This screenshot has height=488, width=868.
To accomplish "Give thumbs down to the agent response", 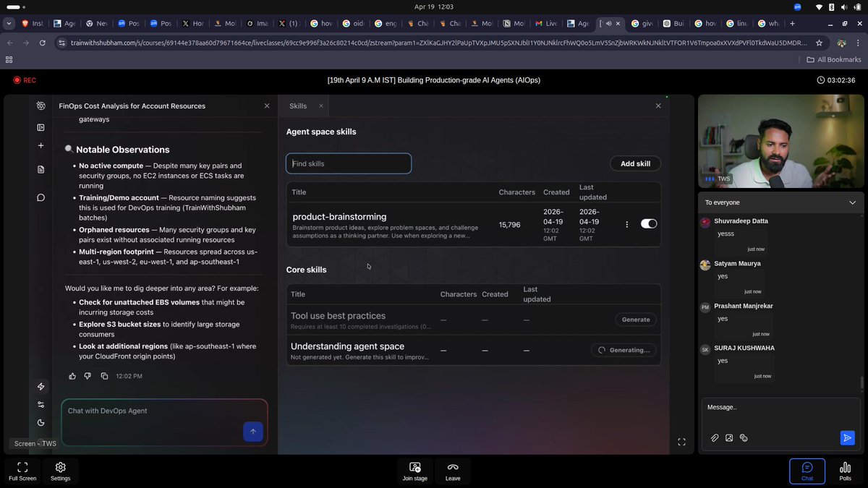I will [88, 376].
